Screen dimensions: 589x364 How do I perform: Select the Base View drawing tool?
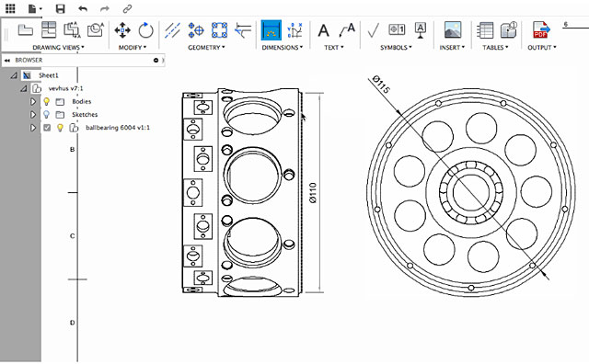[25, 30]
